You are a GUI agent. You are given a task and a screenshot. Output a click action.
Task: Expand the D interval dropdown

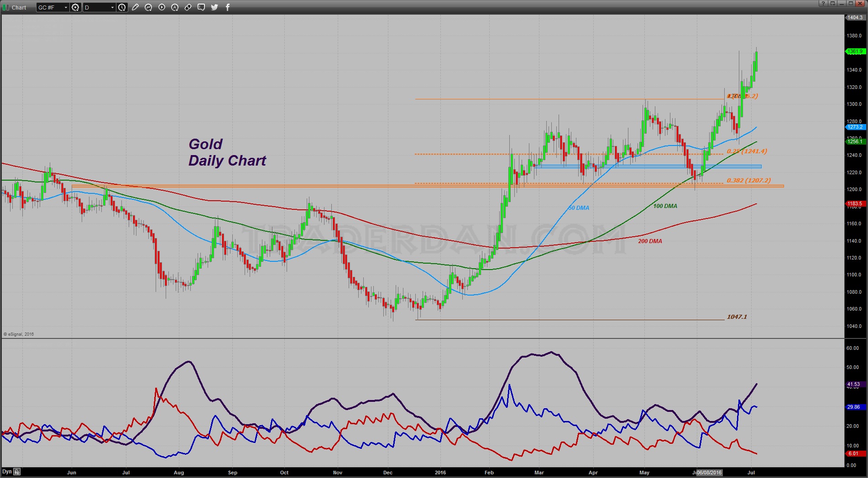pos(112,7)
